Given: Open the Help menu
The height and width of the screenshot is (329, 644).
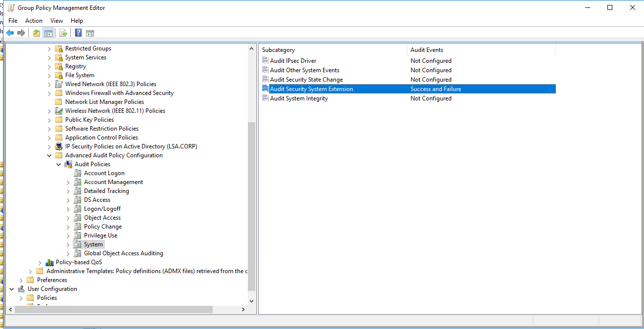Looking at the screenshot, I should (x=77, y=21).
